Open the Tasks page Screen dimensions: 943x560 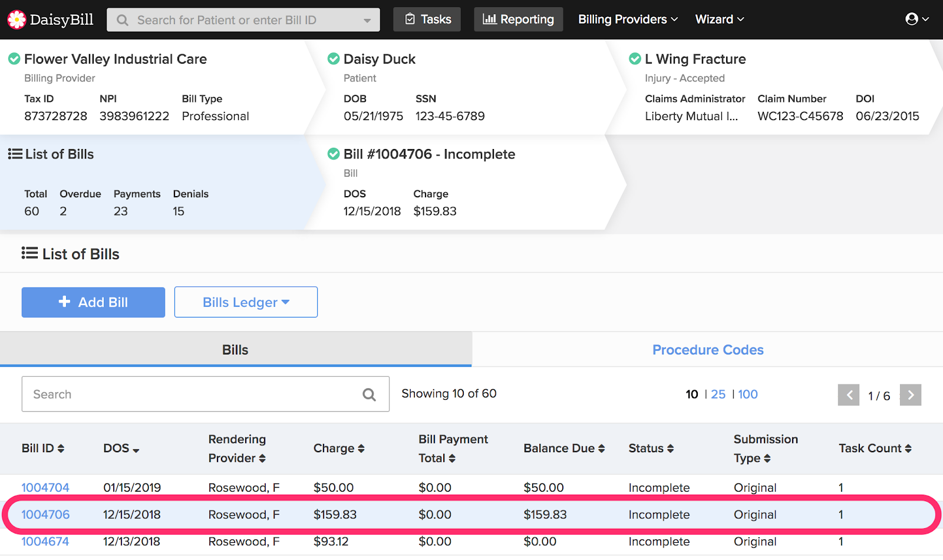(427, 19)
